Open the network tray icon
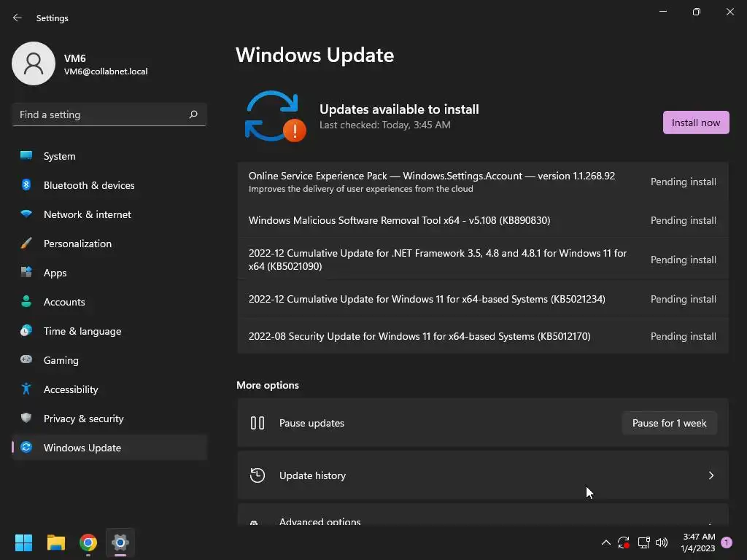The image size is (747, 560). pos(643,542)
